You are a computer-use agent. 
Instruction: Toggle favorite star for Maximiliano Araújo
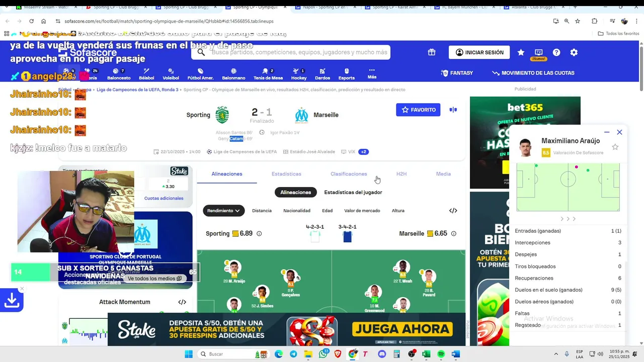click(x=615, y=147)
